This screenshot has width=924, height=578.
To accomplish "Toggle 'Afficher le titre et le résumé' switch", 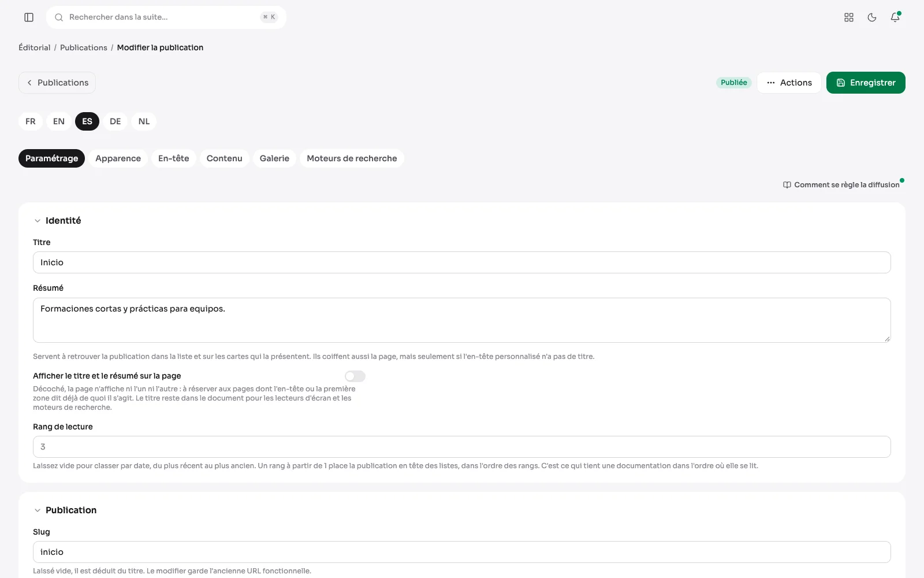I will (x=355, y=376).
